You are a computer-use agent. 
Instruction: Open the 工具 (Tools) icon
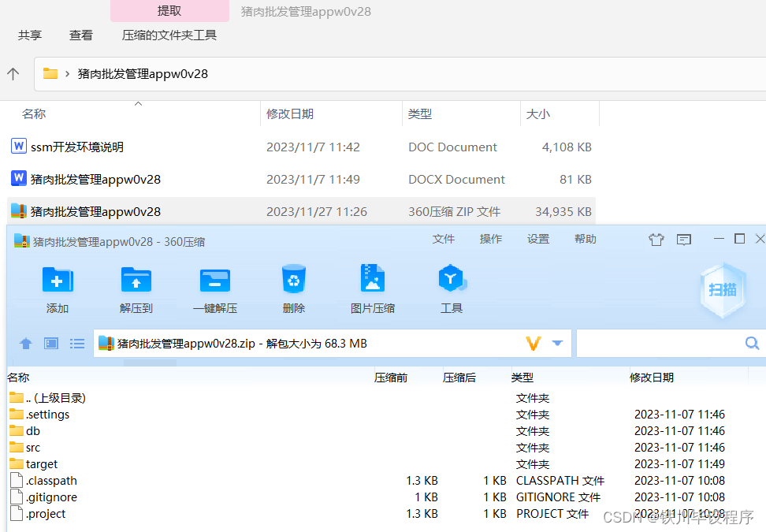(452, 278)
